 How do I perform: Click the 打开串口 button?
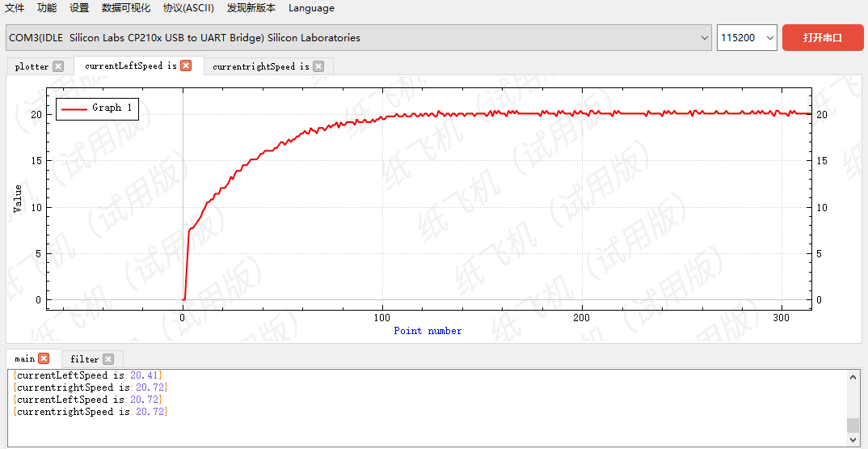tap(823, 38)
